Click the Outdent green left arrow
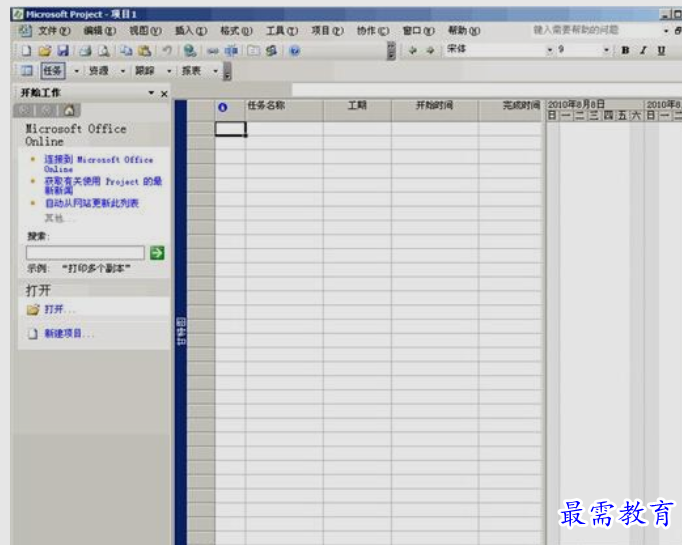 click(x=412, y=50)
